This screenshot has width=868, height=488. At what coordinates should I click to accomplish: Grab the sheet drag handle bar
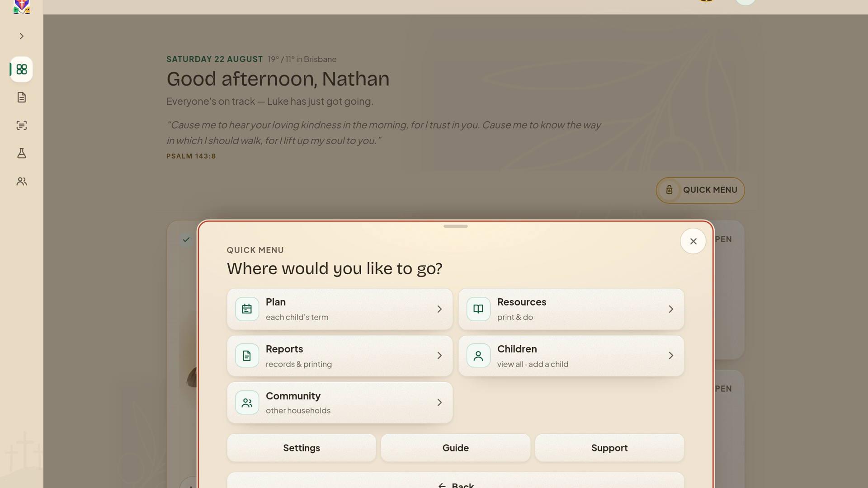click(x=456, y=226)
